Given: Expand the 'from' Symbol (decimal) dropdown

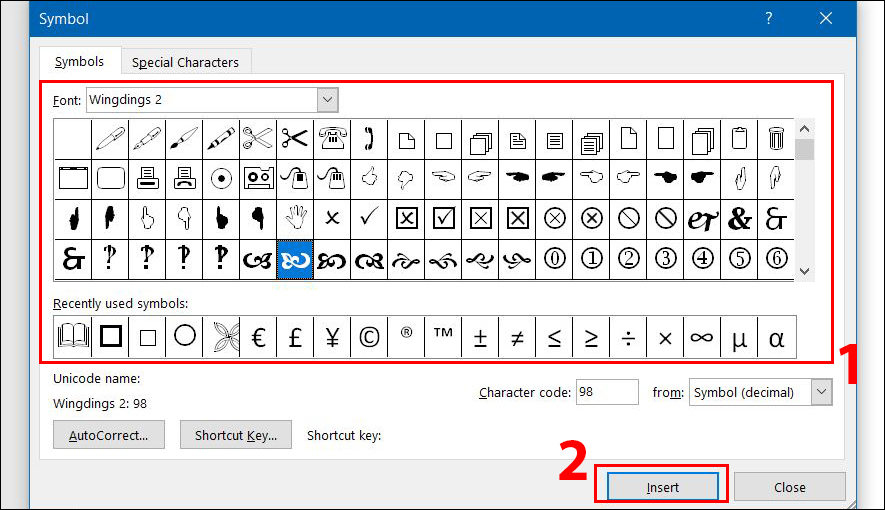Looking at the screenshot, I should pyautogui.click(x=821, y=392).
